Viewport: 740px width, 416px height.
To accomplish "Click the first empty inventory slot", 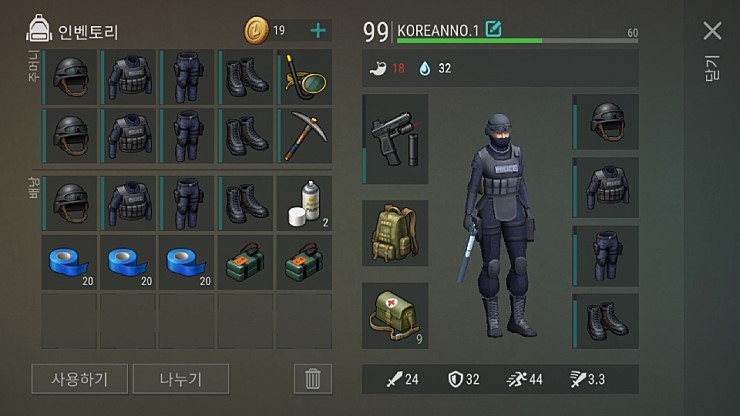I will click(x=69, y=321).
